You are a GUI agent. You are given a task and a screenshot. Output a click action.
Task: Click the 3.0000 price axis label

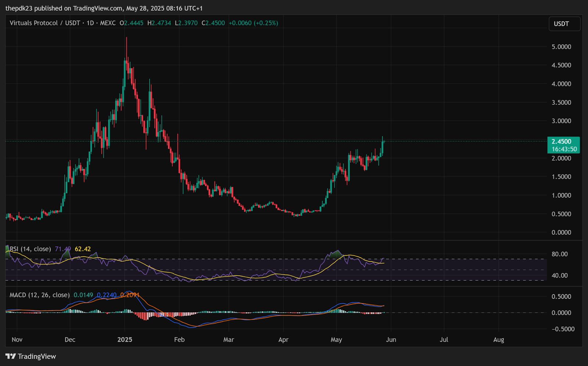click(x=561, y=121)
